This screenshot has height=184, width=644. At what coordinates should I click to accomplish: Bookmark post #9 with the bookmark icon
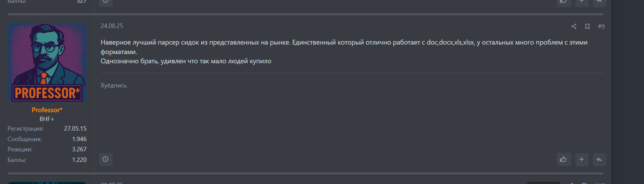click(x=587, y=26)
